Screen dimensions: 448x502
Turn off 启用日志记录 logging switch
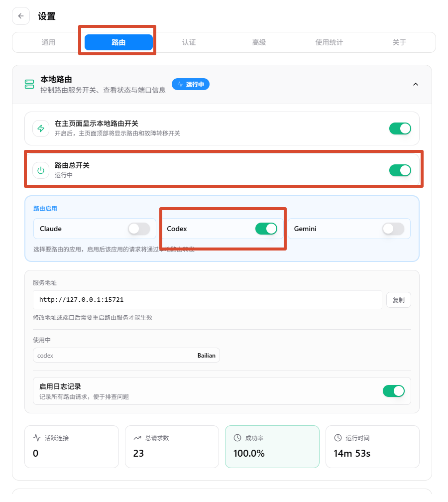[x=394, y=391]
